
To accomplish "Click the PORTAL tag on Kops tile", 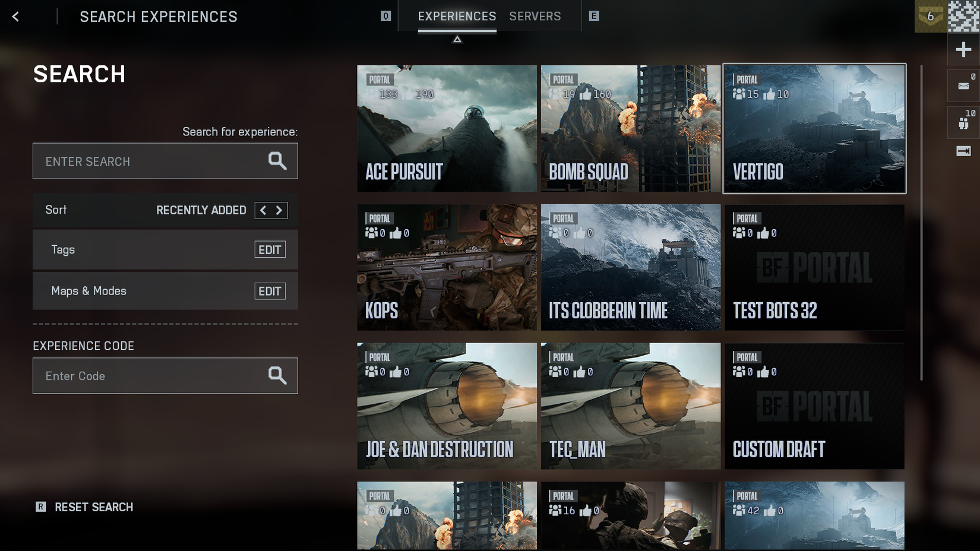I will [379, 218].
